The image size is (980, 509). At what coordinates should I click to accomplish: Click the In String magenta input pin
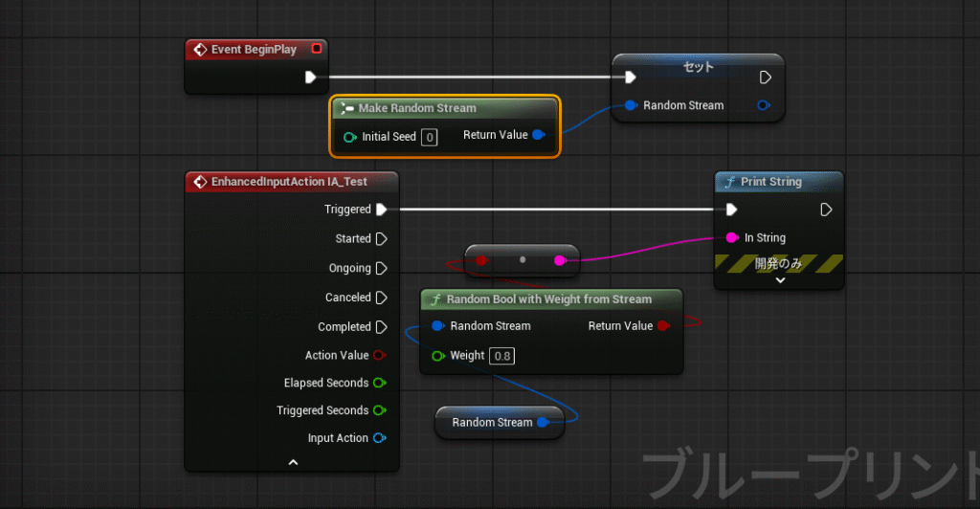732,237
